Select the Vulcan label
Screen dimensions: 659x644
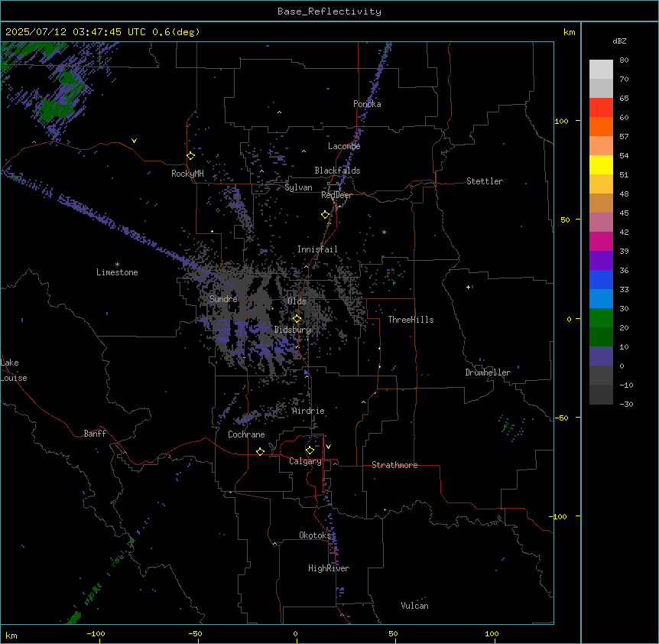414,606
